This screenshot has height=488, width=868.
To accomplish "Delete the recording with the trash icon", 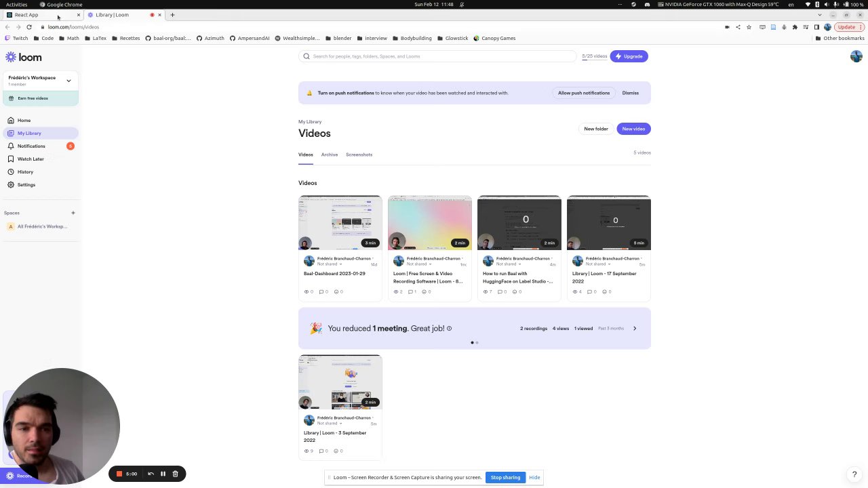I will tap(175, 474).
